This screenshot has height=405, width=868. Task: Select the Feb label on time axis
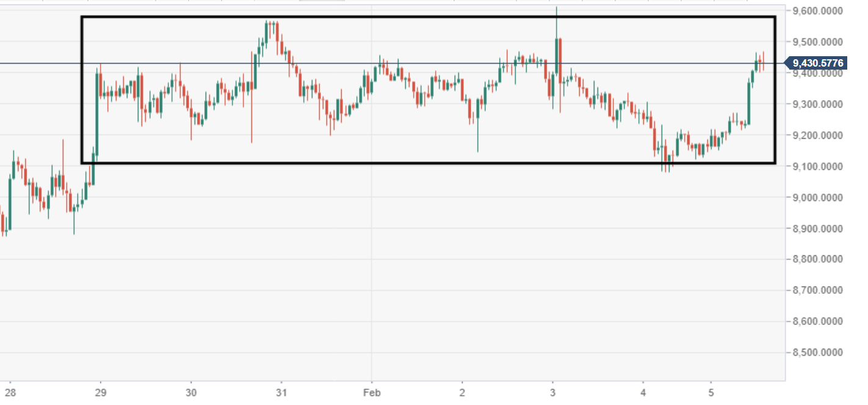click(x=371, y=391)
